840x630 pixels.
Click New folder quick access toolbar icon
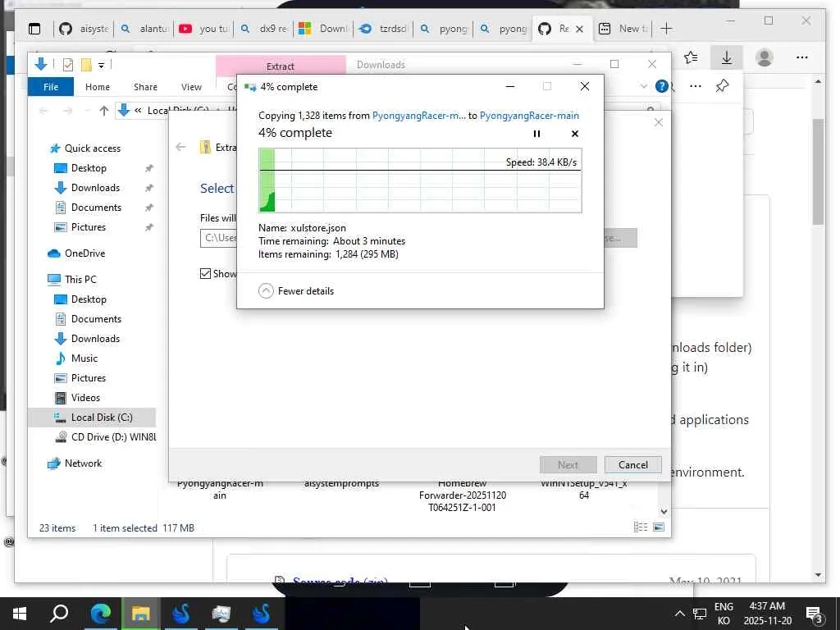pos(86,65)
